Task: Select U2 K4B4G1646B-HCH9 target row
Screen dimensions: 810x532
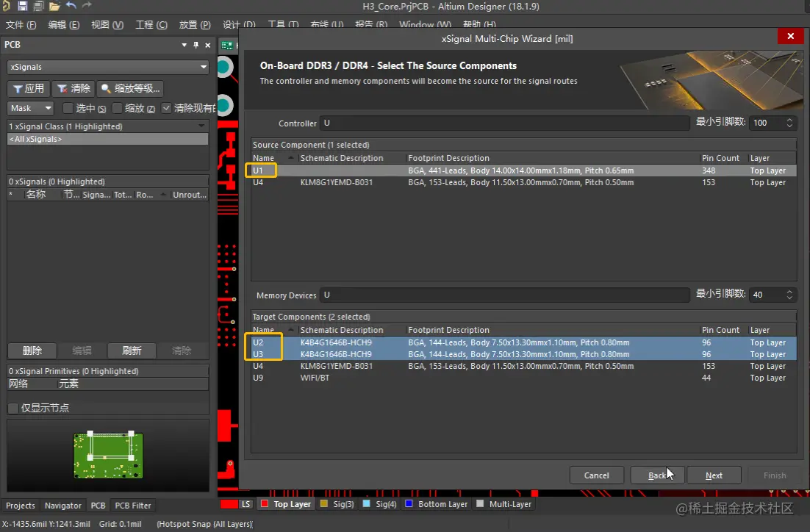Action: click(x=524, y=342)
